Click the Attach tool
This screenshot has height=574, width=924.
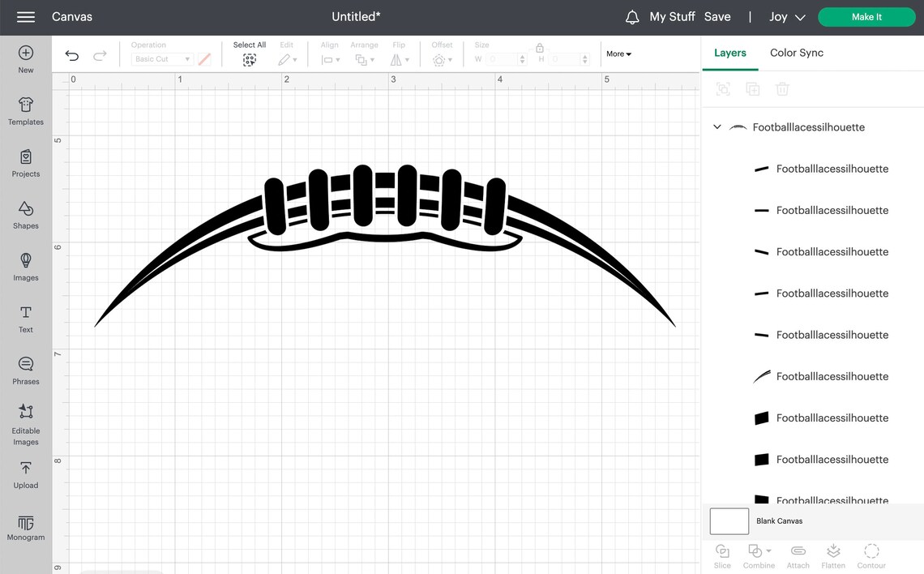point(798,555)
